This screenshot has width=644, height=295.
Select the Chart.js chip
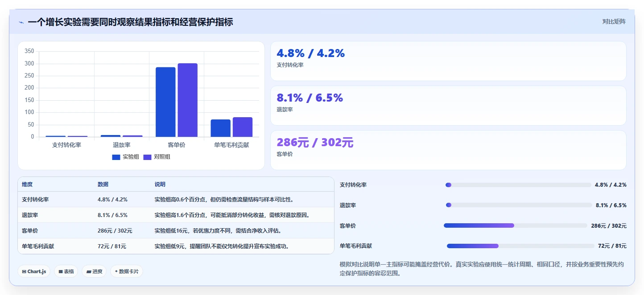(34, 271)
